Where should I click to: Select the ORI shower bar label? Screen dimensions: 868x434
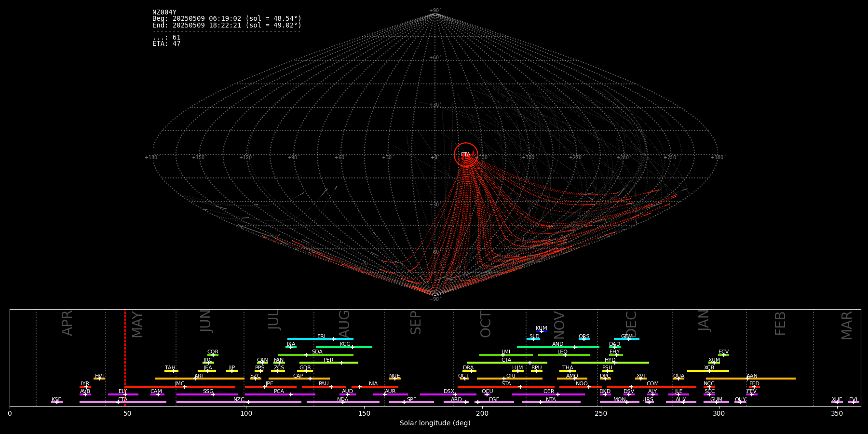[511, 376]
